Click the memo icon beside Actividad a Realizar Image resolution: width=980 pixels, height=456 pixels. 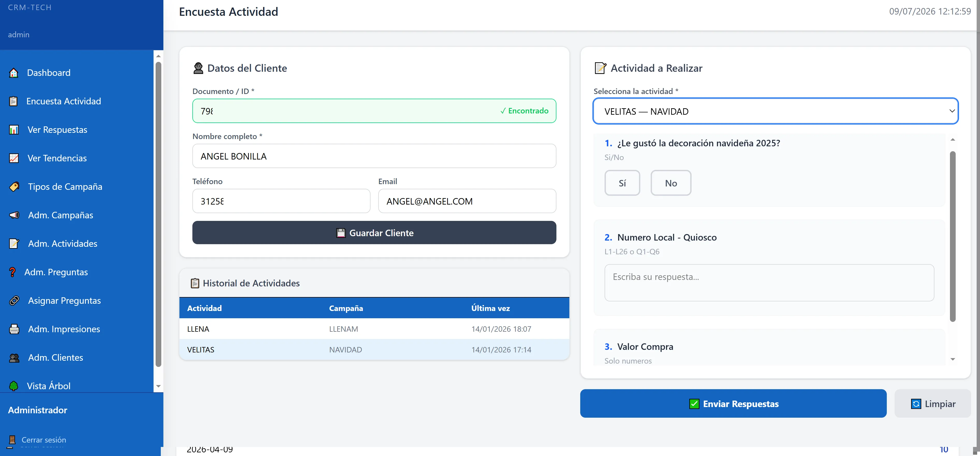point(600,68)
